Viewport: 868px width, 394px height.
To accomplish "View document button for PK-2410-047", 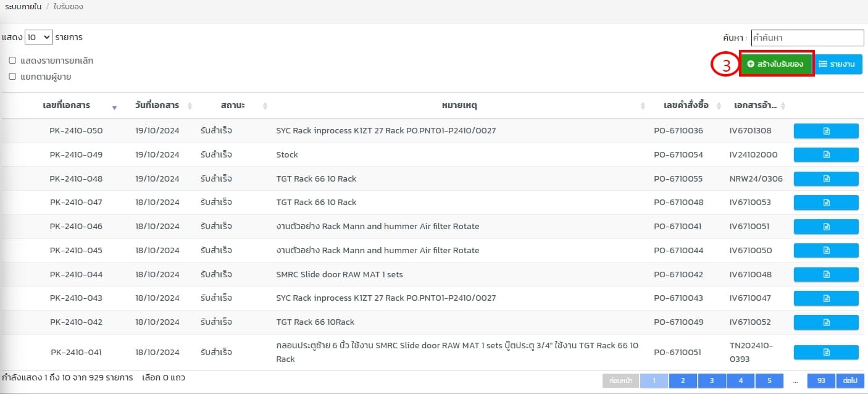I will pyautogui.click(x=825, y=203).
